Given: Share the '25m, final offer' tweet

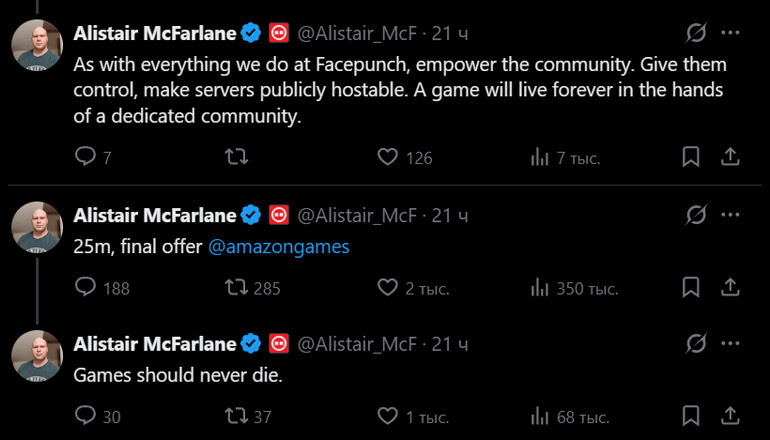Looking at the screenshot, I should pyautogui.click(x=731, y=288).
